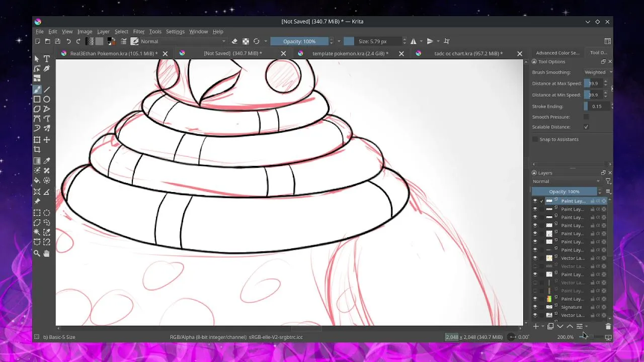Open the horizontal mirror options arrow
644x362 pixels.
coord(422,41)
